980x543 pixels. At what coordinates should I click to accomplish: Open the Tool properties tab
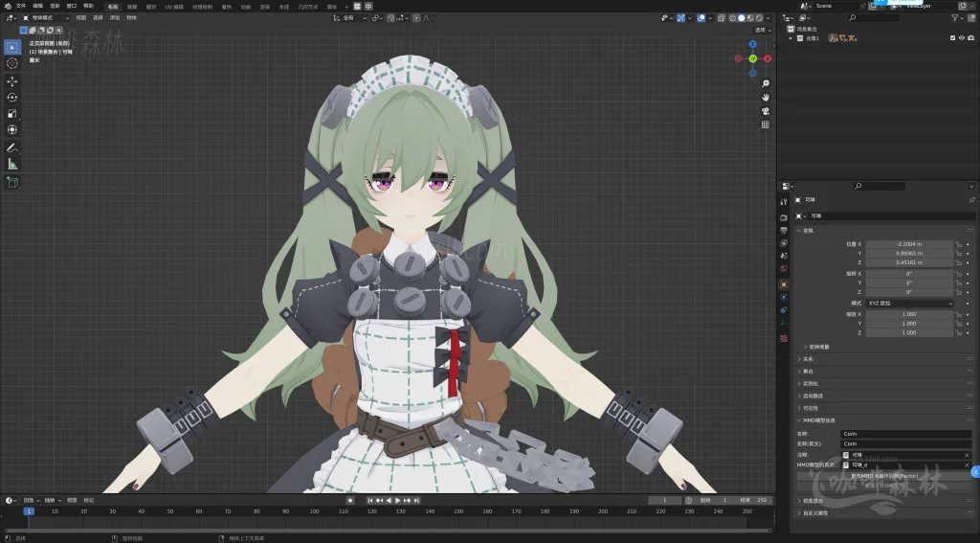click(784, 201)
